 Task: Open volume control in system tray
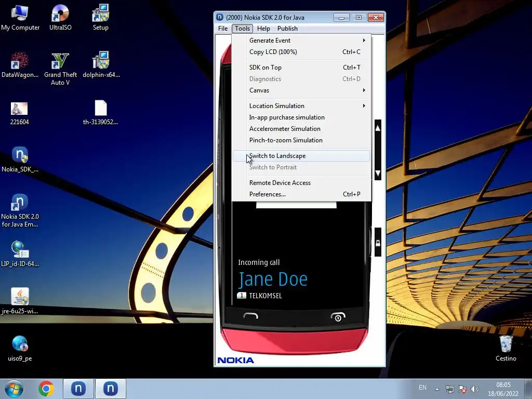(x=475, y=389)
